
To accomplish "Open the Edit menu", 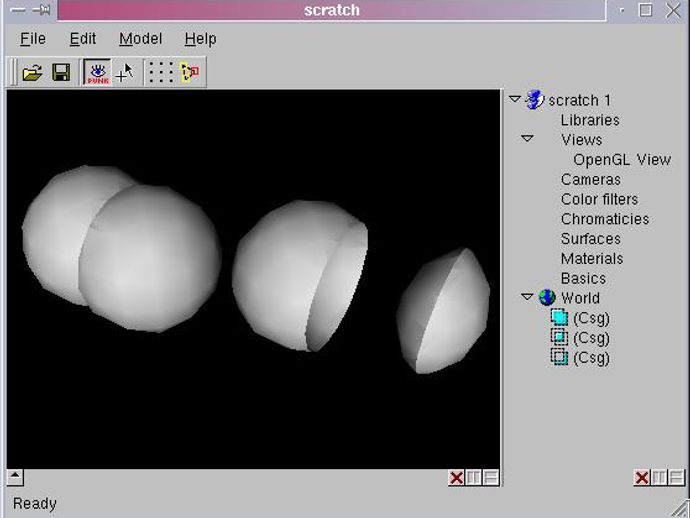I will [83, 39].
